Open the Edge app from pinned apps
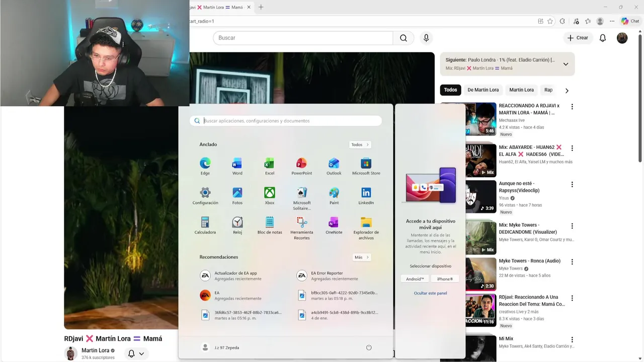The image size is (644, 362). [x=205, y=166]
